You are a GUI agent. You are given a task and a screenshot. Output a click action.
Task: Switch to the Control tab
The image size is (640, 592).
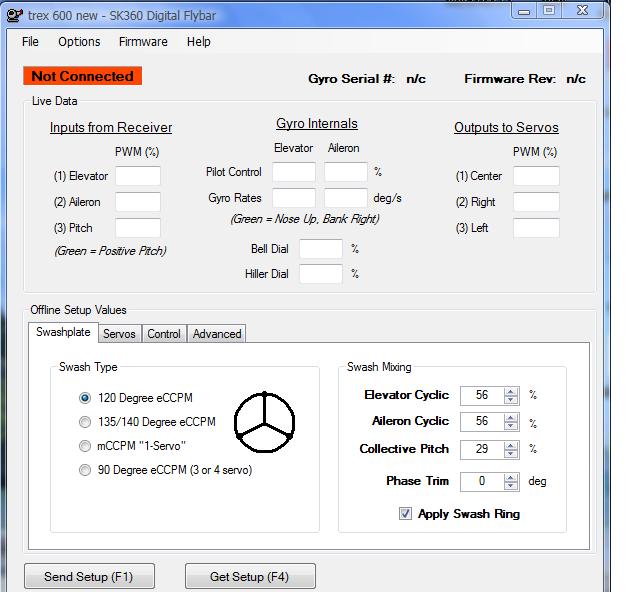click(164, 334)
